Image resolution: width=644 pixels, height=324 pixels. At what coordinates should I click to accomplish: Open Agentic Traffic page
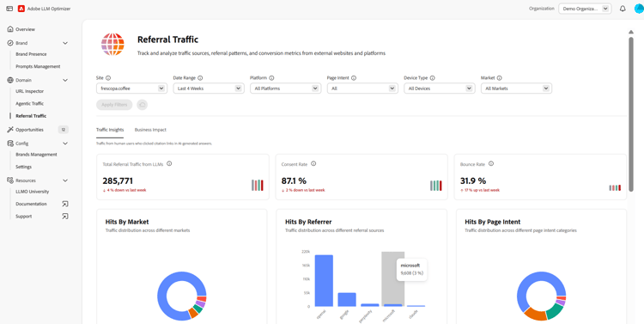point(29,104)
